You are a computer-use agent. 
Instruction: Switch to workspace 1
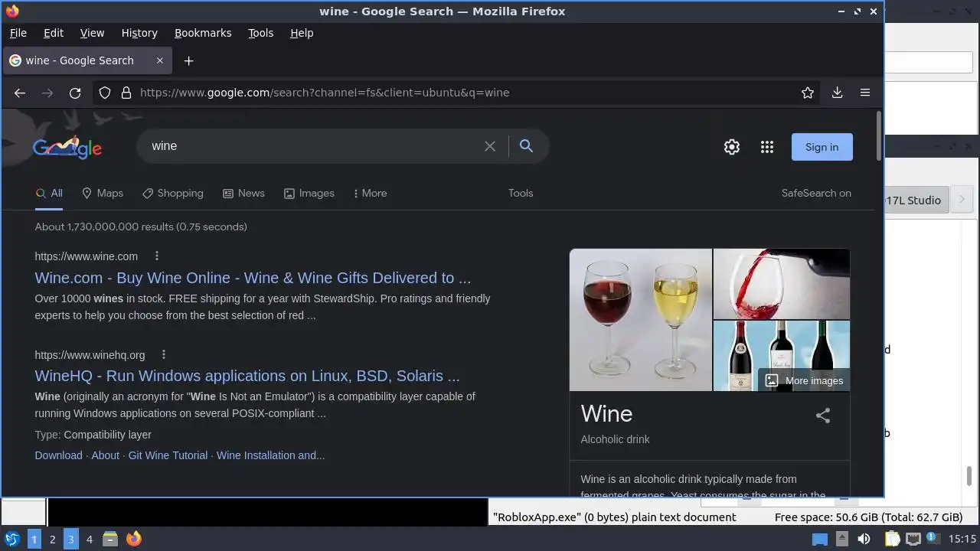click(34, 539)
